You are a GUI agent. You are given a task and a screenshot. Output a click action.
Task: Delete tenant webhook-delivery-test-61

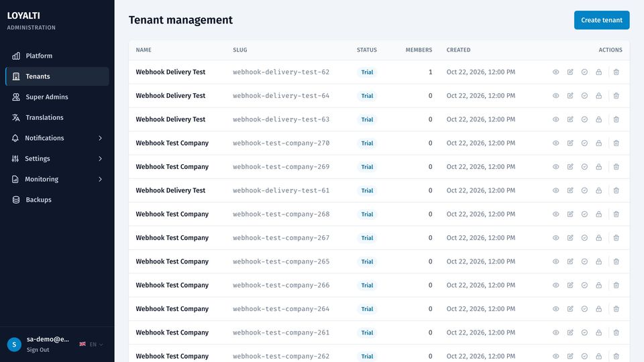(616, 190)
